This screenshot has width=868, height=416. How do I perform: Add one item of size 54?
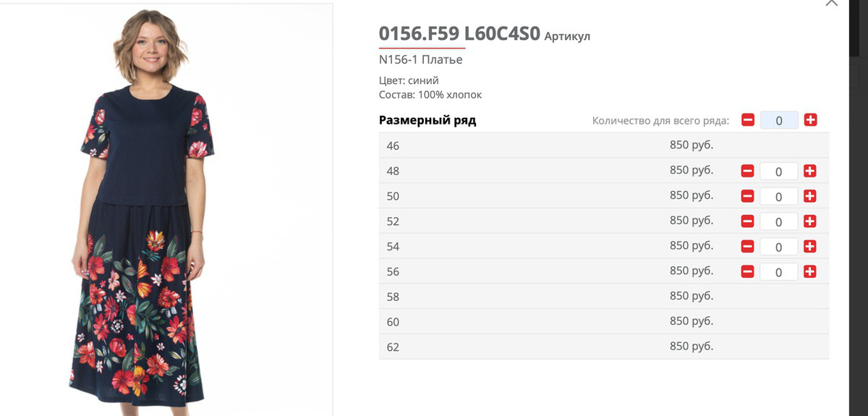click(810, 247)
